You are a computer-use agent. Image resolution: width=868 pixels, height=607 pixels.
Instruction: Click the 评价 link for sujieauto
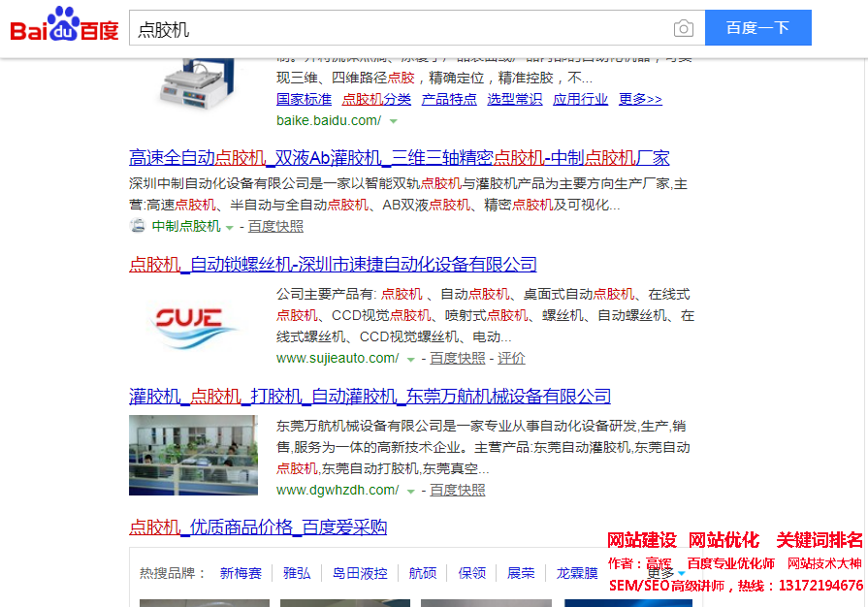pos(511,358)
